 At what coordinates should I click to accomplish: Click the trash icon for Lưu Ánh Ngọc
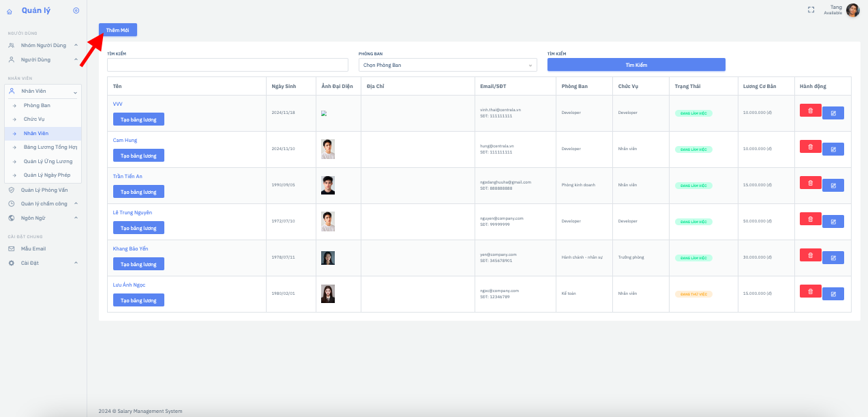(810, 291)
